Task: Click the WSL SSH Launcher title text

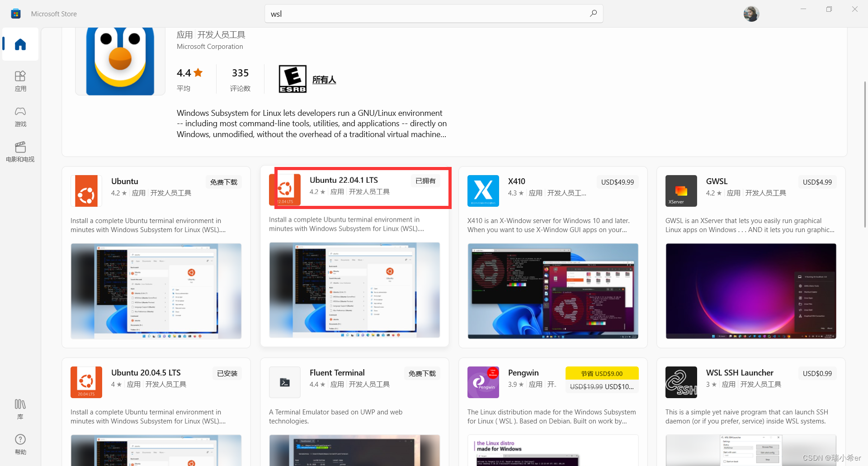Action: pos(740,373)
